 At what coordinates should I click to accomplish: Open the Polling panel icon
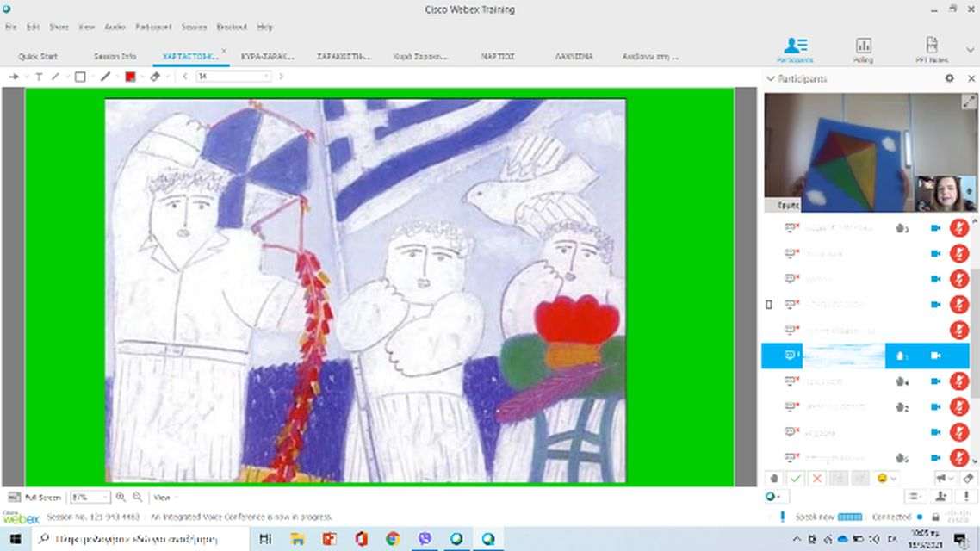pyautogui.click(x=863, y=49)
